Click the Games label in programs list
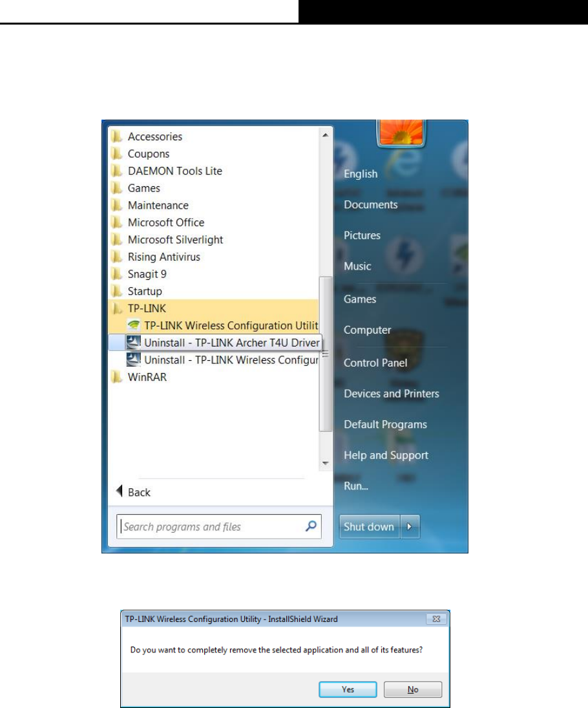The width and height of the screenshot is (588, 708). (x=144, y=188)
